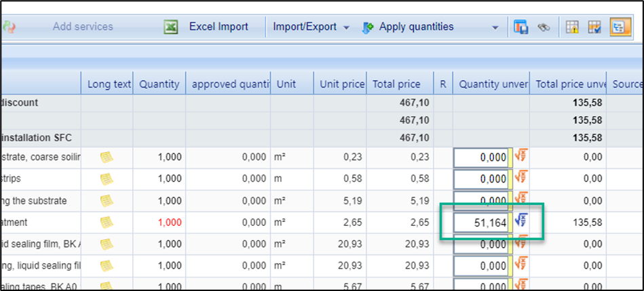
Task: Sort by the Total price column header
Action: (396, 84)
